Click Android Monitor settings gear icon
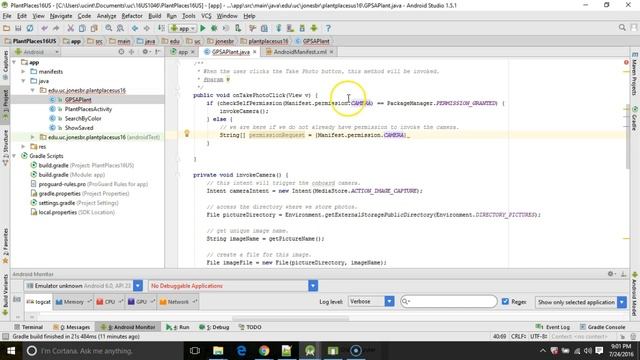 (611, 274)
